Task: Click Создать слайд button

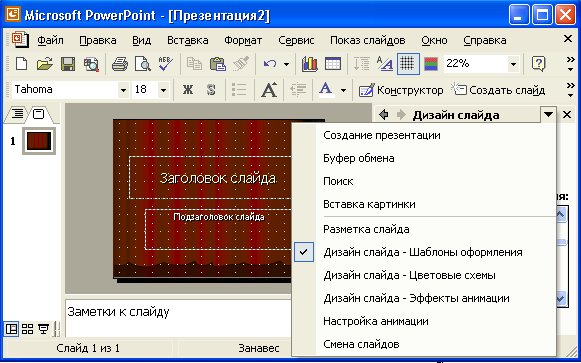Action: [x=498, y=90]
